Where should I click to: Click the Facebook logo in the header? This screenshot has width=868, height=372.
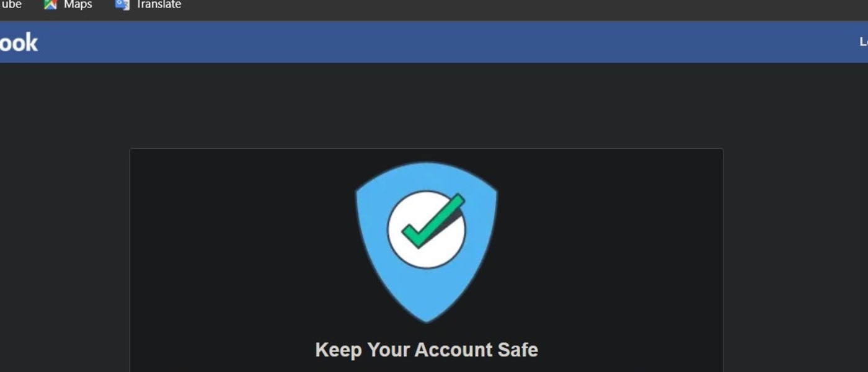(19, 43)
